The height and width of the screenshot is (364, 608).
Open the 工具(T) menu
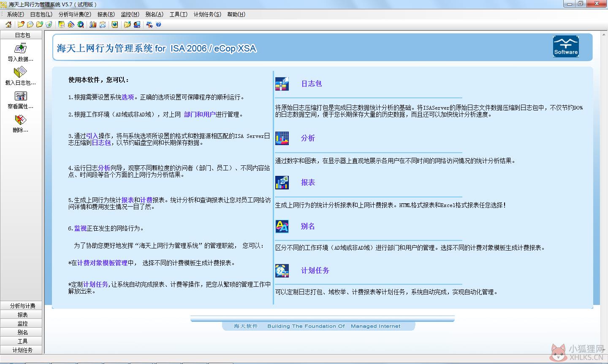click(x=178, y=14)
